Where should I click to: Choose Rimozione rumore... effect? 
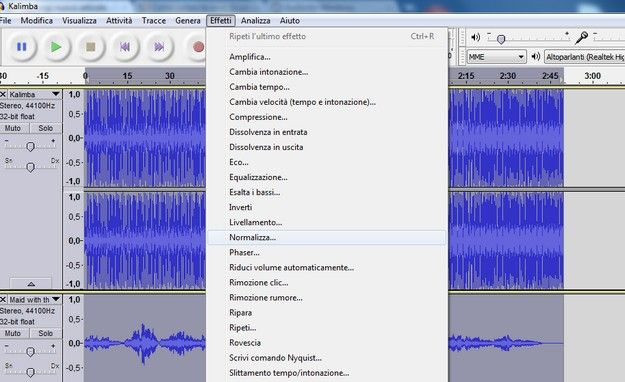[327, 298]
